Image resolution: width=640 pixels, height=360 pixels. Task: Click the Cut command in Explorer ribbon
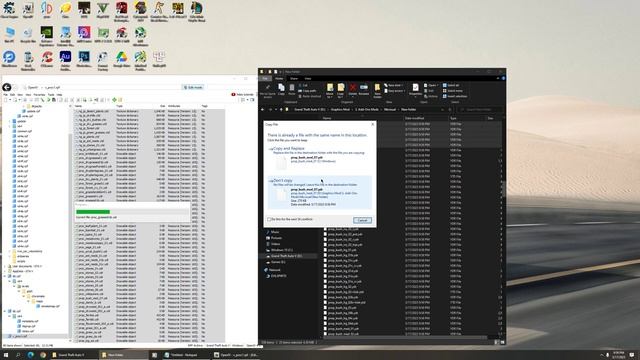pos(304,85)
